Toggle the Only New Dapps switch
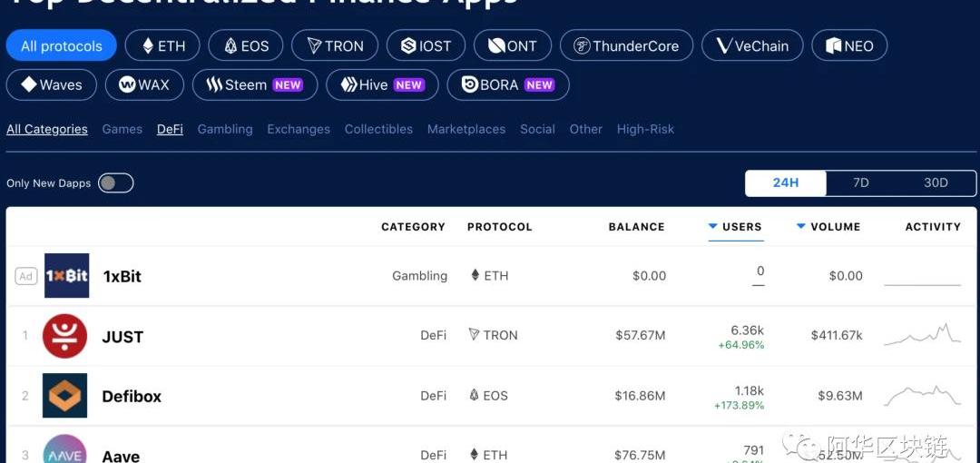The width and height of the screenshot is (980, 463). click(116, 183)
